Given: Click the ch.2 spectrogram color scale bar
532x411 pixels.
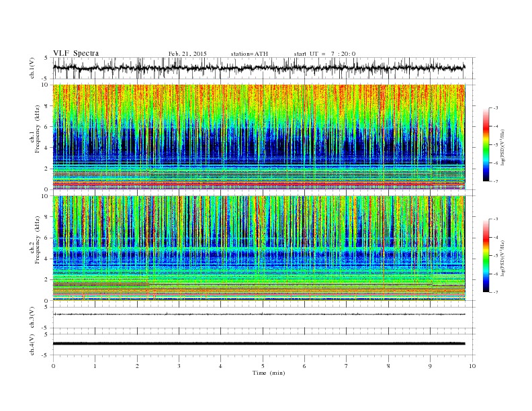Looking at the screenshot, I should pos(486,255).
